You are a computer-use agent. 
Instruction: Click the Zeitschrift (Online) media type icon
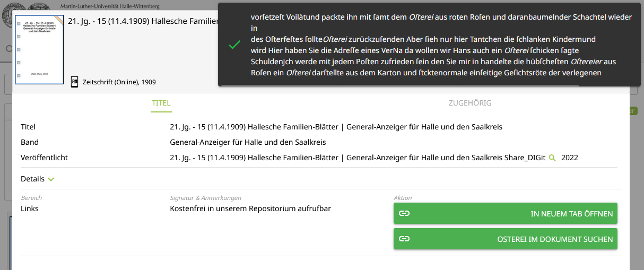point(75,82)
